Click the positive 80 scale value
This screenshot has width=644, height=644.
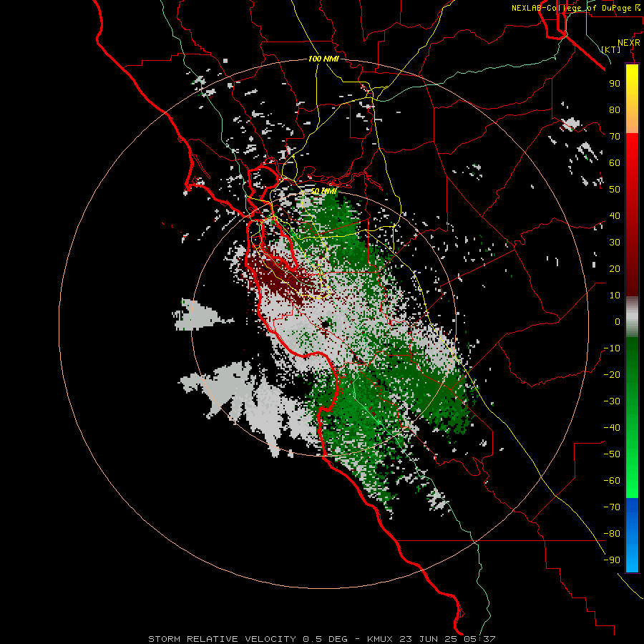[x=615, y=109]
